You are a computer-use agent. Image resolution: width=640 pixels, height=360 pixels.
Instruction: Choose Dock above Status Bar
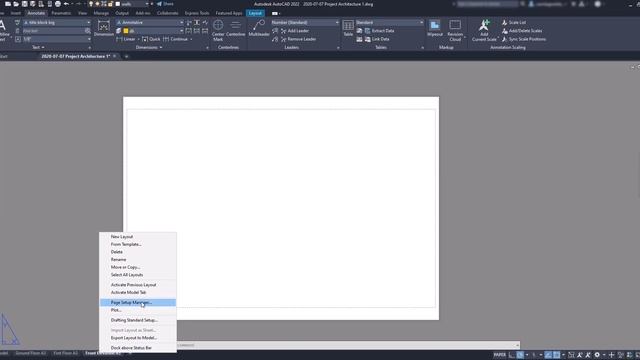click(x=138, y=348)
